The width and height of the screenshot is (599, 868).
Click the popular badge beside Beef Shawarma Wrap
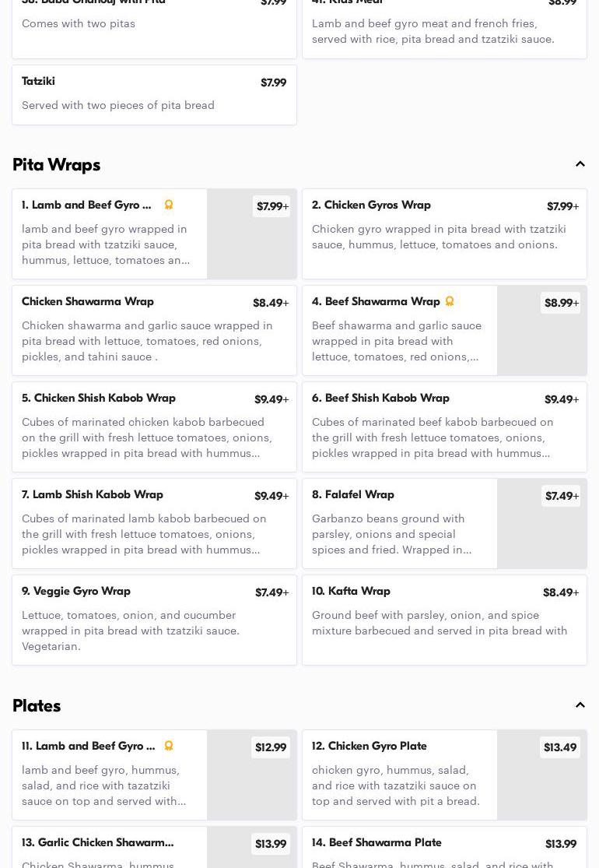pyautogui.click(x=450, y=301)
